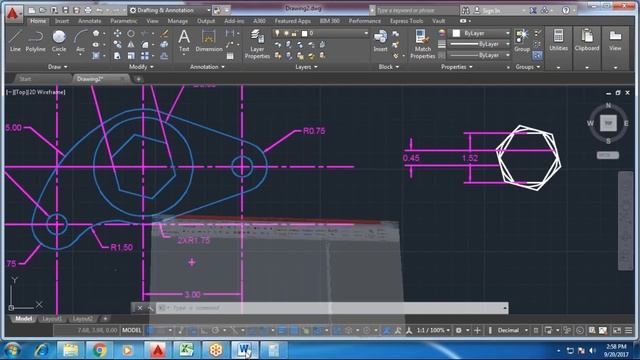Viewport: 640px width, 360px height.
Task: Select the Dimension tool
Action: tap(209, 41)
